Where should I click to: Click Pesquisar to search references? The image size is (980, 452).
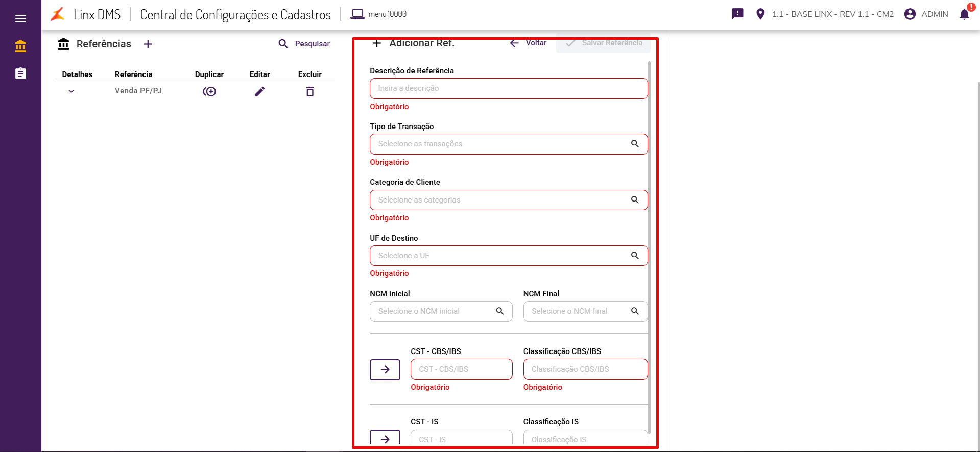tap(304, 44)
